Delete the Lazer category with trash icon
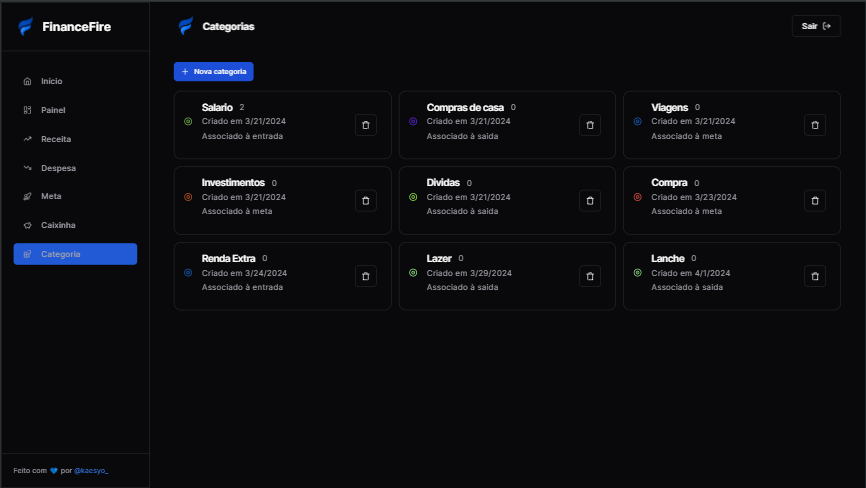The image size is (866, 488). click(x=590, y=276)
